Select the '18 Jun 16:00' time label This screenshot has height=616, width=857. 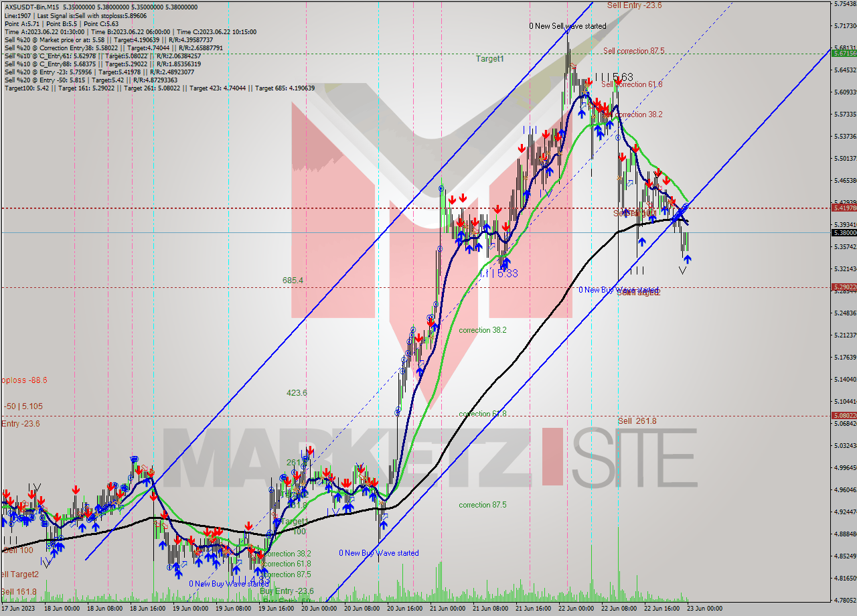point(148,609)
